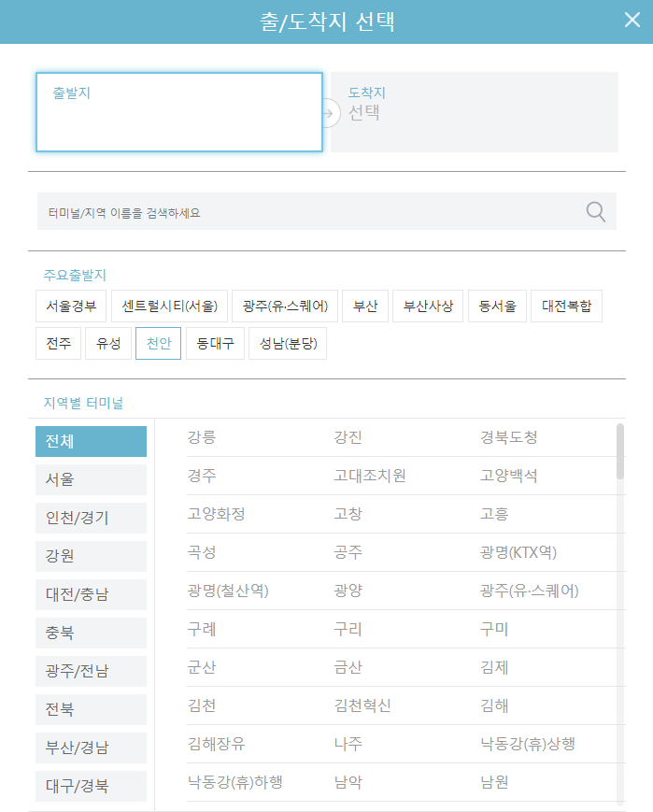This screenshot has height=812, width=653.
Task: Select 김해 terminal in list
Action: click(x=494, y=705)
